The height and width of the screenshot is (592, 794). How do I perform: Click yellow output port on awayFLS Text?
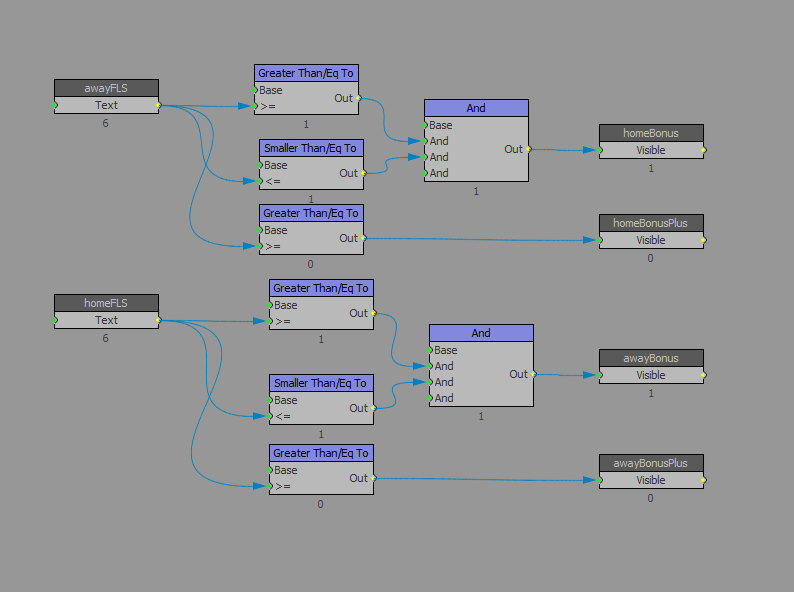tap(158, 105)
